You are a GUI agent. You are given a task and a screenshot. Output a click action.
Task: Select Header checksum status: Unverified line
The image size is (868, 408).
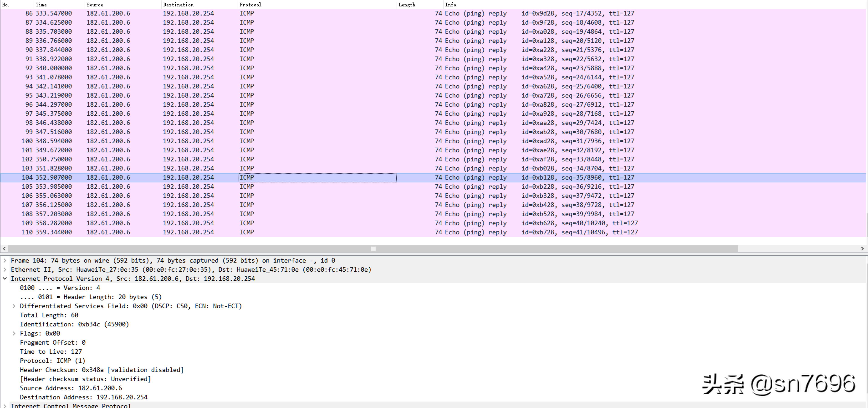coord(86,379)
